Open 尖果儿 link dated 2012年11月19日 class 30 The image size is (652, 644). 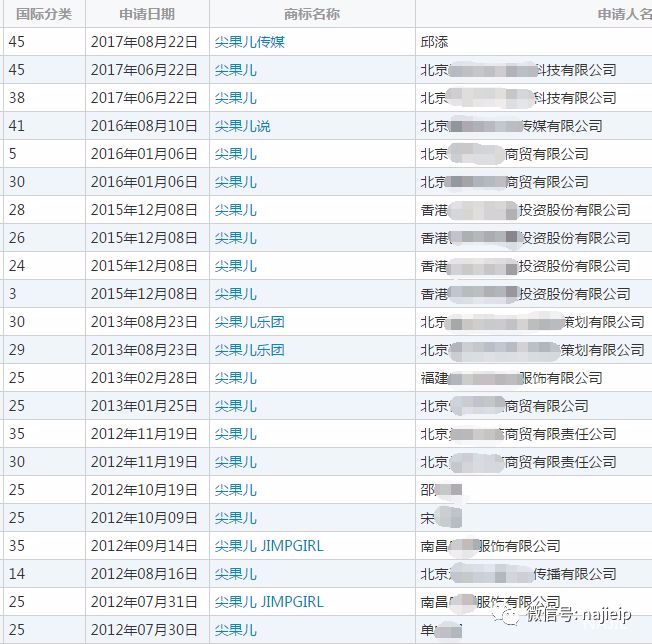(235, 462)
